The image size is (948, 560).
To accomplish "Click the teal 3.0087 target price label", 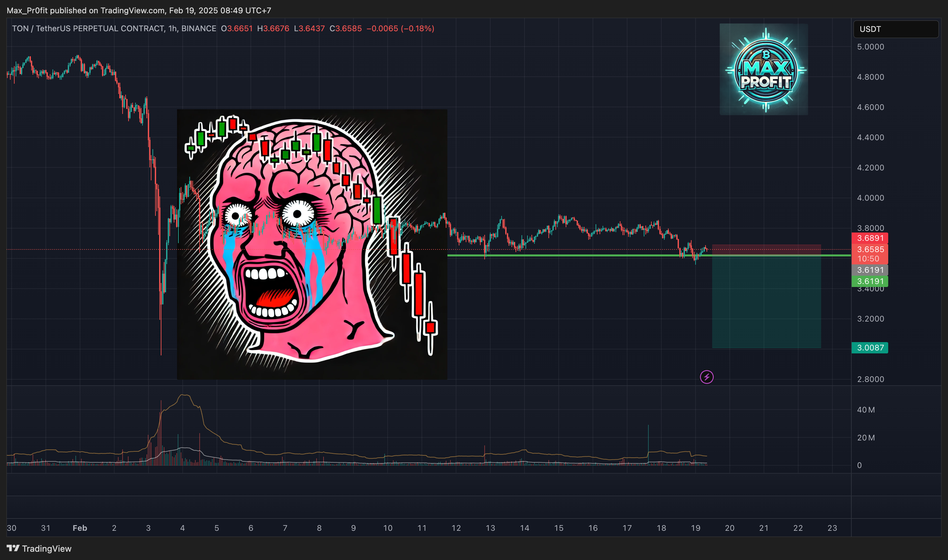I will point(870,347).
